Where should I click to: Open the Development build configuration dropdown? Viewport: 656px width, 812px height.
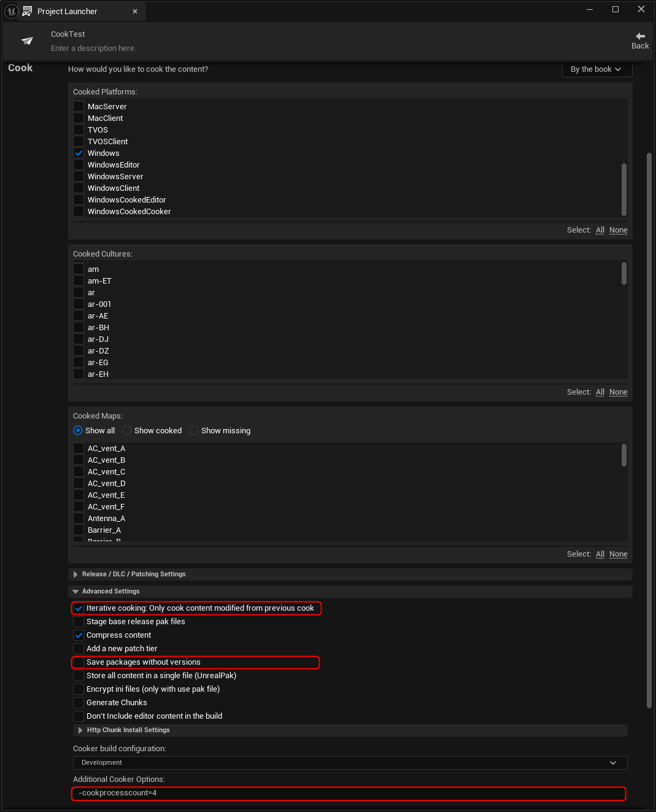tap(350, 763)
